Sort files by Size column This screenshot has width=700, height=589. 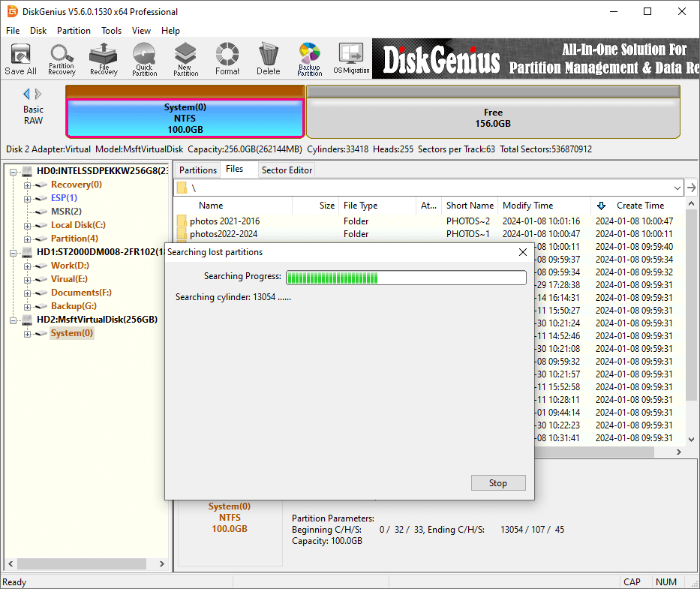[x=316, y=206]
